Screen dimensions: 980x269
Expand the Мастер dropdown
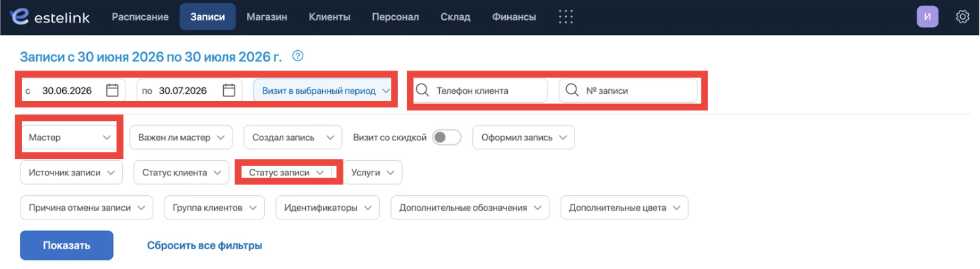(69, 137)
